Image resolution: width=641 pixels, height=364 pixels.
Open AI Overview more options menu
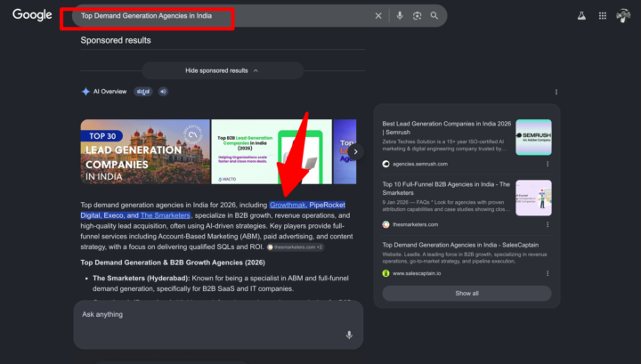pyautogui.click(x=556, y=92)
